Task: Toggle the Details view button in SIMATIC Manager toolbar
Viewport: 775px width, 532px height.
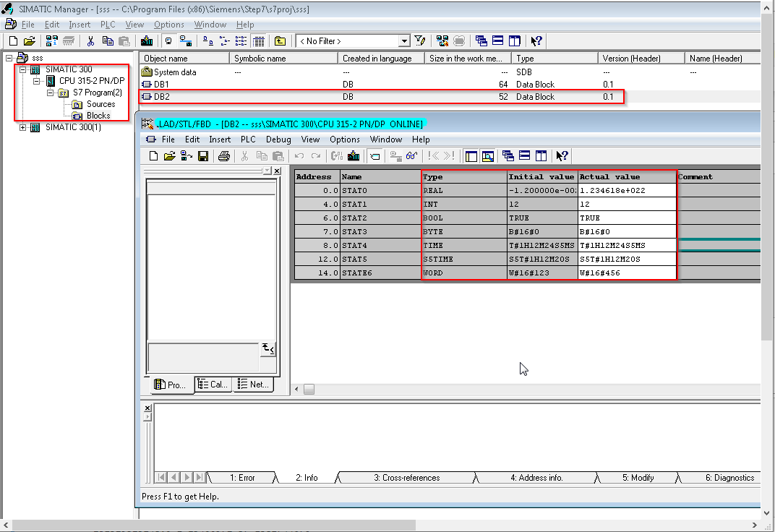Action: tap(260, 41)
